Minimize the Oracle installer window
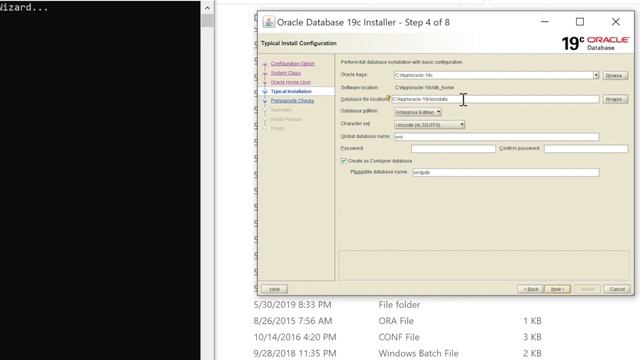640x360 pixels. (x=544, y=22)
